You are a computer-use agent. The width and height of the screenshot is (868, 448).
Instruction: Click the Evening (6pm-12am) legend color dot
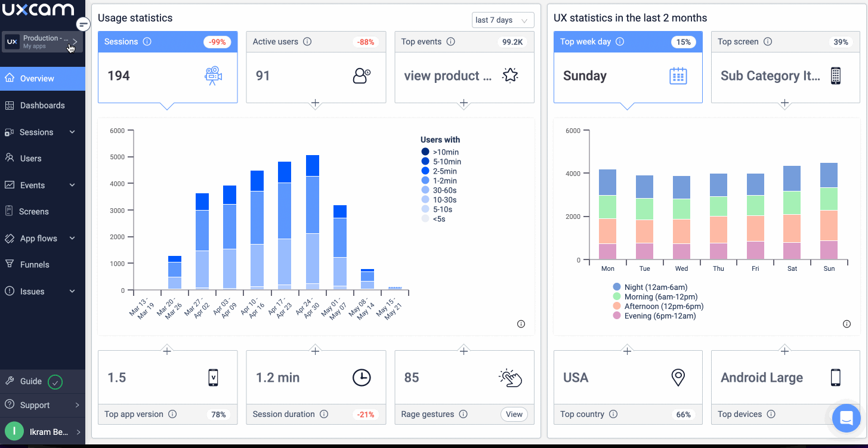tap(617, 316)
